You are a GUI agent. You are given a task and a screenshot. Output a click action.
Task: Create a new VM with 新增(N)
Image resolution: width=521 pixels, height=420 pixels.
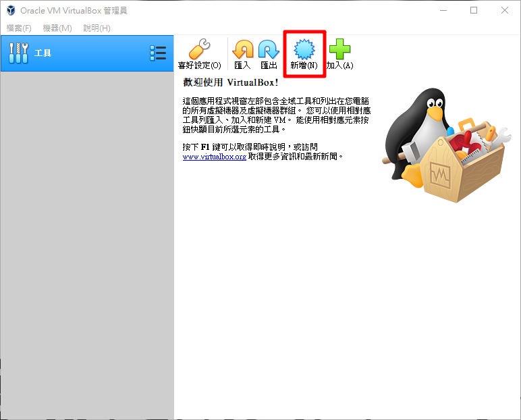point(304,50)
